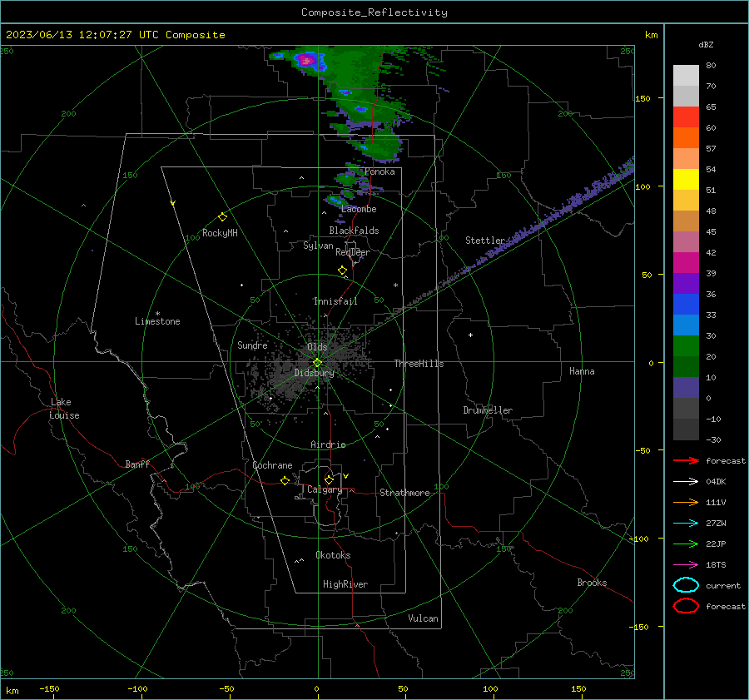Screen dimensions: 749x700
Task: Click the Hanna label
Action: pyautogui.click(x=582, y=371)
